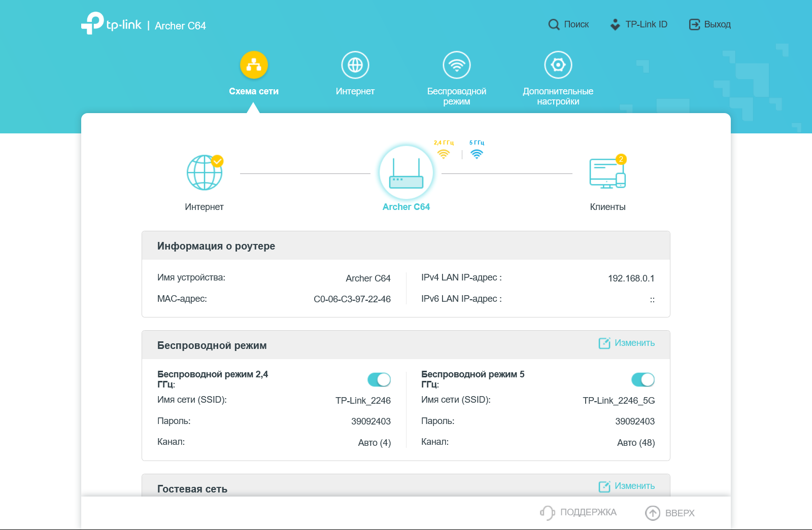Click the IPv6 LAN IP-адрес label
Viewport: 812px width, 530px height.
point(461,299)
